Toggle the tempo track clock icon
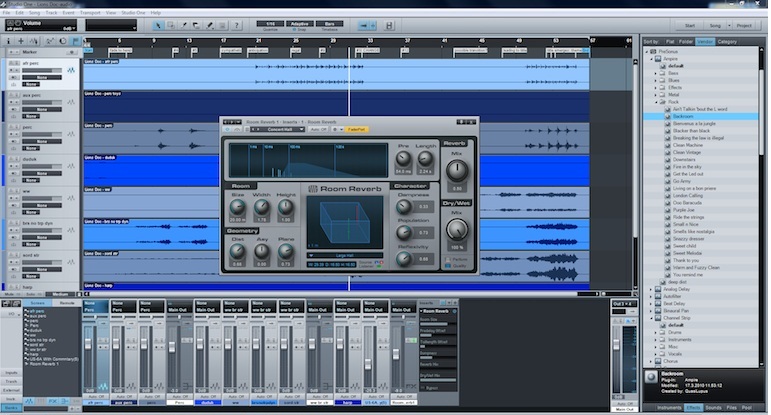The height and width of the screenshot is (415, 771). 62,41
